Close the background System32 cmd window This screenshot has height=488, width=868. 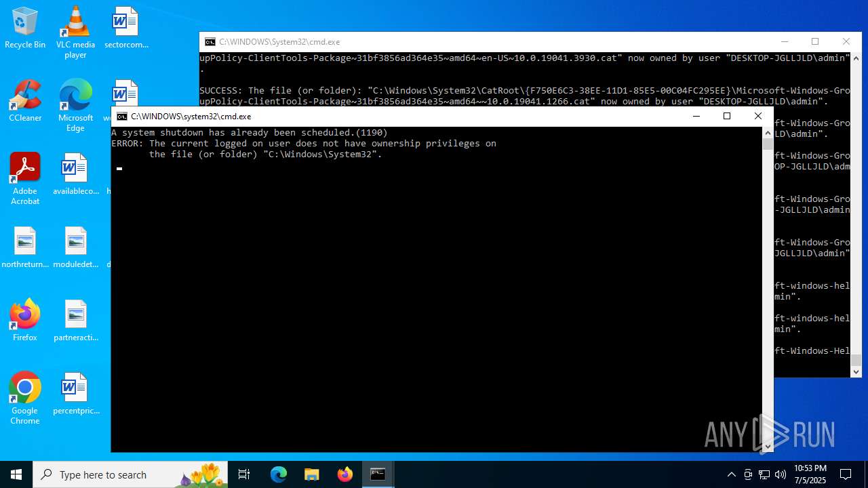tap(846, 42)
